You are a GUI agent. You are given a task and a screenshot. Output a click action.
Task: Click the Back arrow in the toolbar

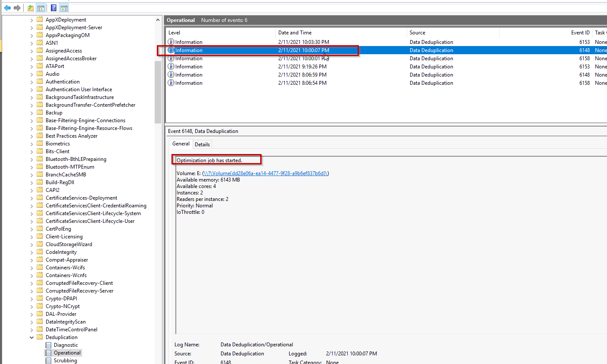tap(7, 8)
